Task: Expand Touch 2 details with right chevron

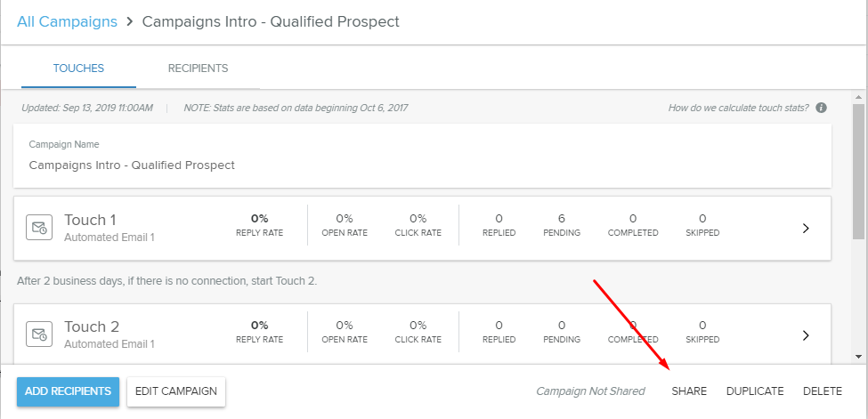Action: 806,334
